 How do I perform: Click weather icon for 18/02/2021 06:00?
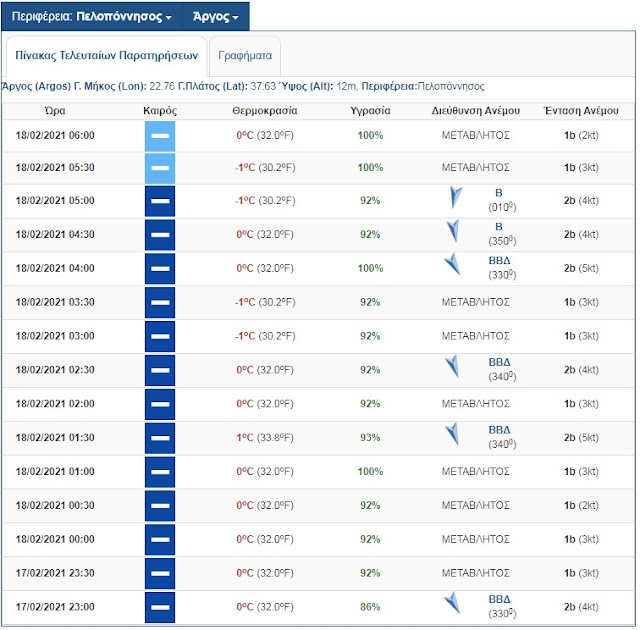pos(160,136)
